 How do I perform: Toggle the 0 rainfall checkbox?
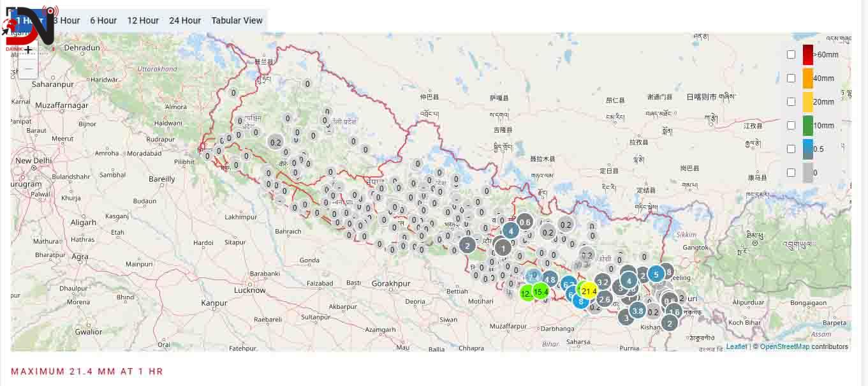pyautogui.click(x=791, y=172)
